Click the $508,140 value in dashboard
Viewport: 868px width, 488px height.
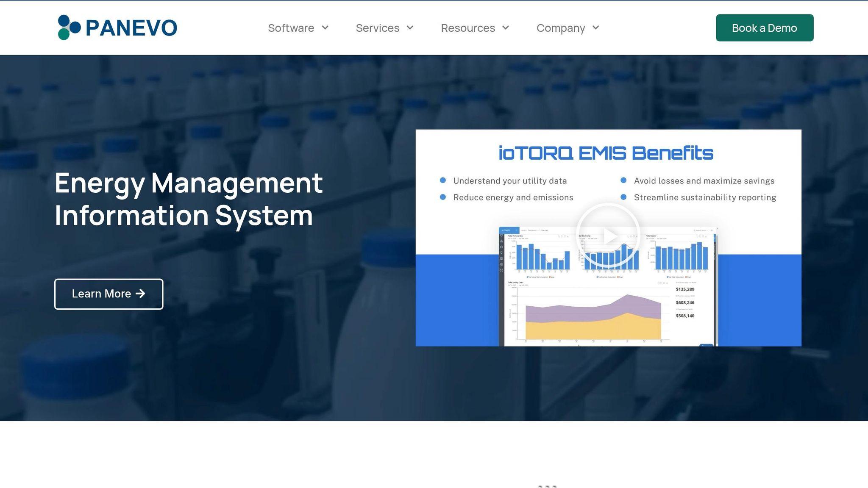685,316
